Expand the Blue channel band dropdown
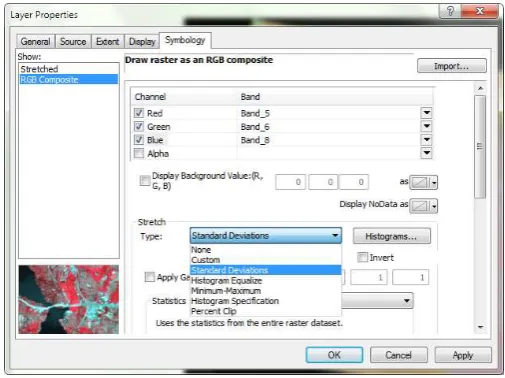This screenshot has height=378, width=505. [x=426, y=140]
